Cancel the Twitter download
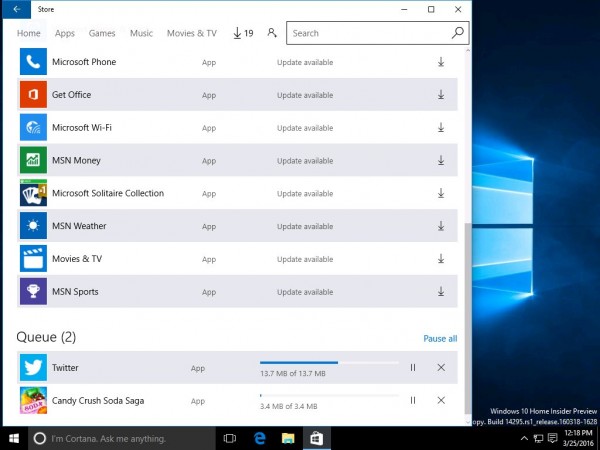 (441, 368)
